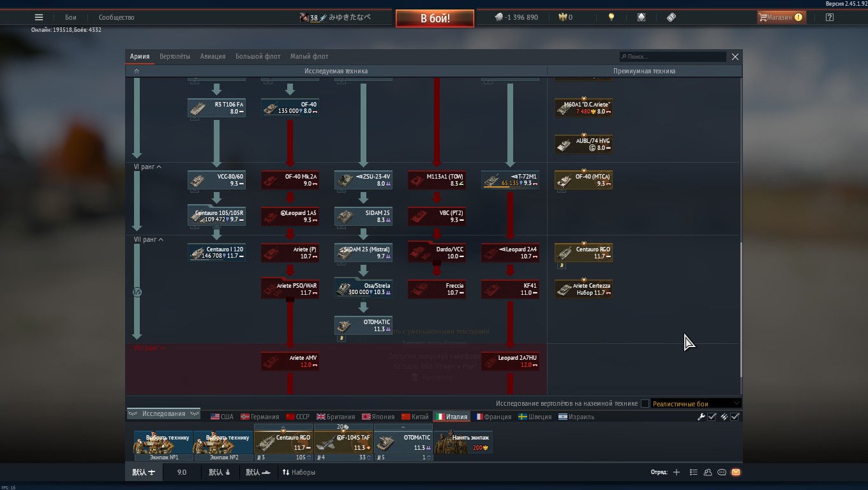Close the research tree window
The image size is (868, 490).
735,57
